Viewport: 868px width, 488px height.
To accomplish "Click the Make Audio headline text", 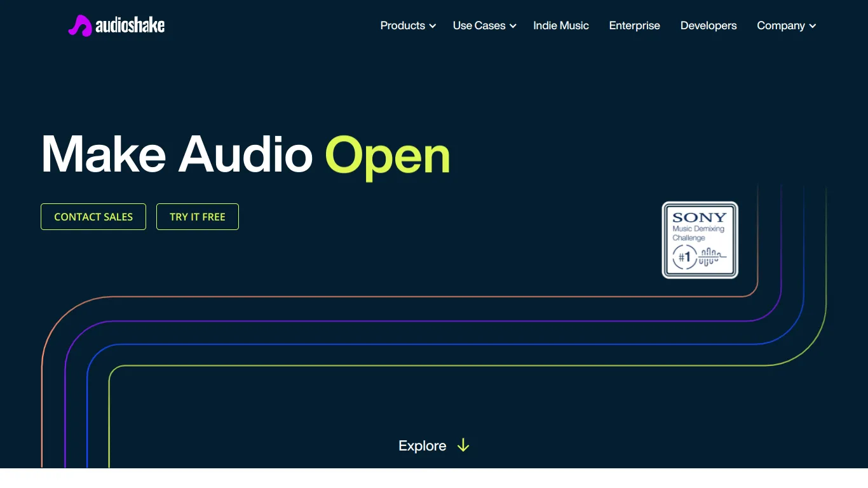I will click(177, 154).
